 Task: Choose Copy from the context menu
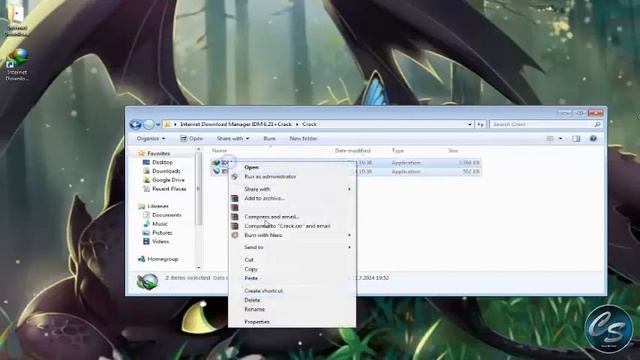point(251,269)
